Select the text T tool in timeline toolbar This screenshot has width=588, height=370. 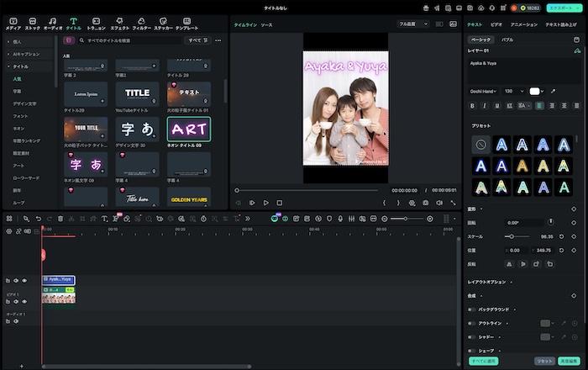[104, 219]
